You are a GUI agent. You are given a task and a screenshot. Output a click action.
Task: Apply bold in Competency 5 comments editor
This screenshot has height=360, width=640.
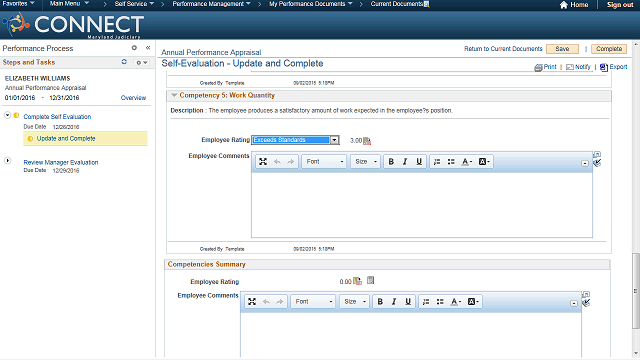tap(391, 162)
